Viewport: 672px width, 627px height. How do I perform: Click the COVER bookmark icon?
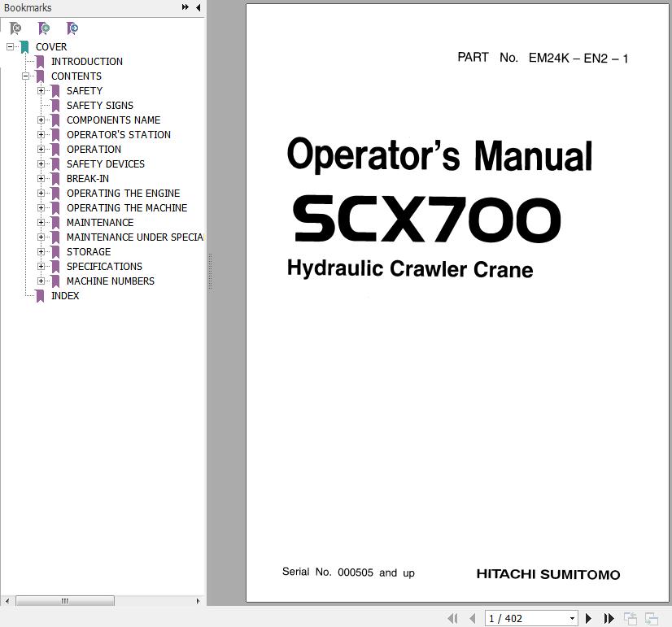tap(25, 47)
